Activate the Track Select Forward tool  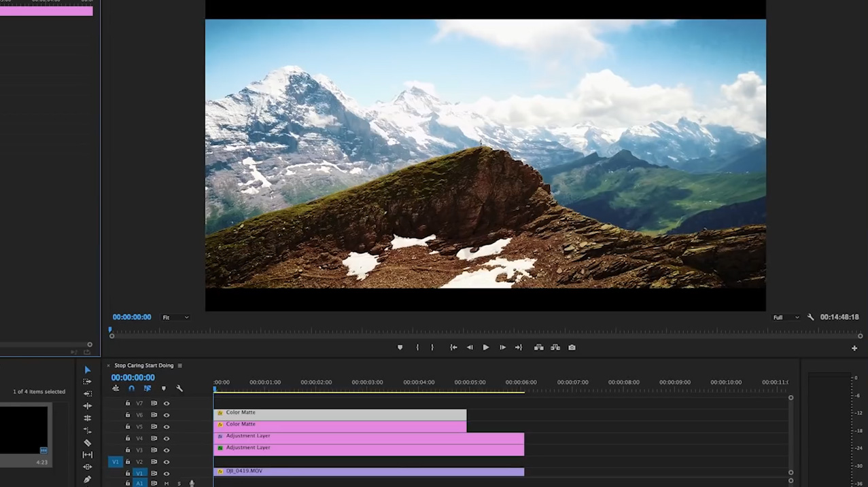click(x=87, y=381)
